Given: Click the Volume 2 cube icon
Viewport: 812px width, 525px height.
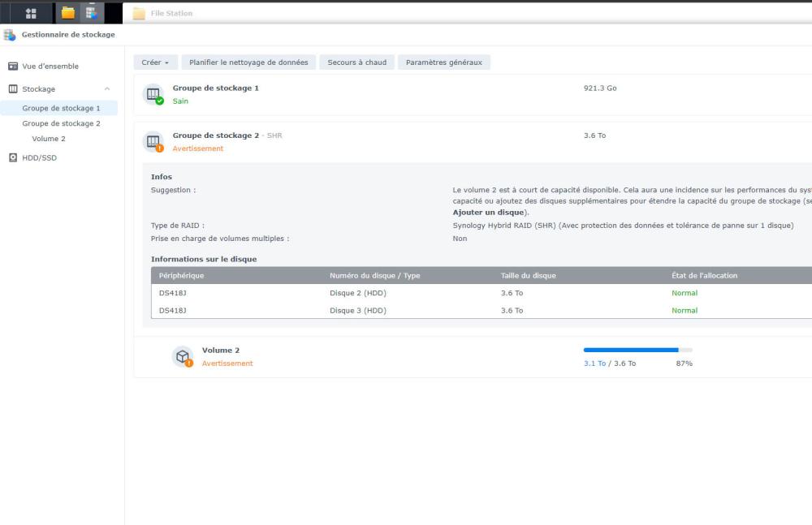Looking at the screenshot, I should click(183, 357).
